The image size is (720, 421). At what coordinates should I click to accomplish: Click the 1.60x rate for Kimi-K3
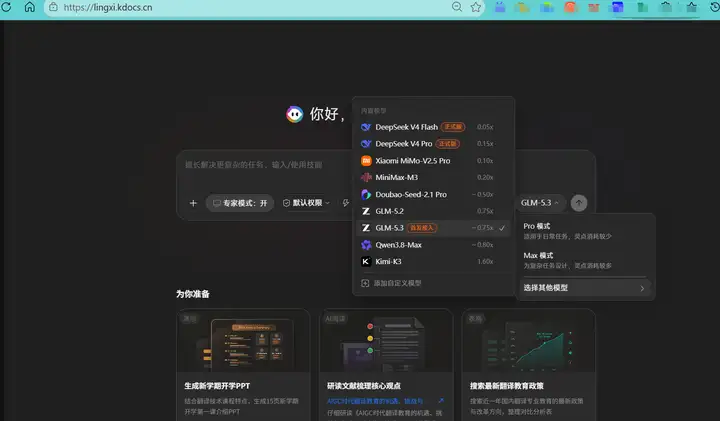coord(485,261)
